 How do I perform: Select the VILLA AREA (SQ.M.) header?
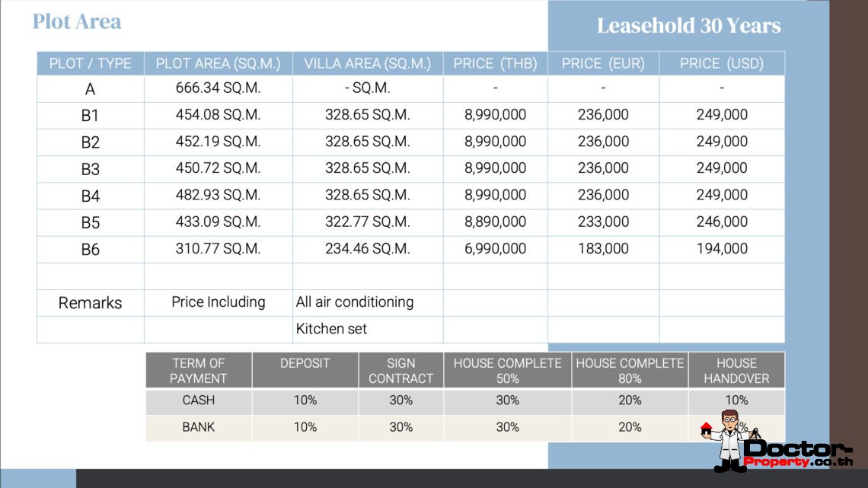coord(368,63)
